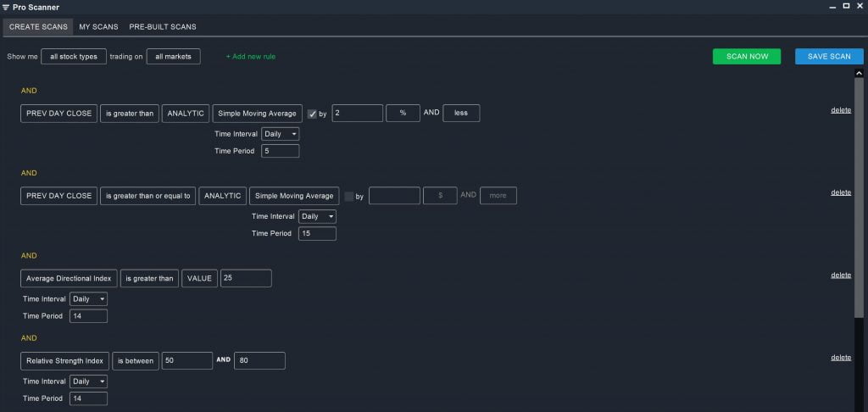The width and height of the screenshot is (868, 412).
Task: Open the 'all markets' selector
Action: click(x=173, y=57)
